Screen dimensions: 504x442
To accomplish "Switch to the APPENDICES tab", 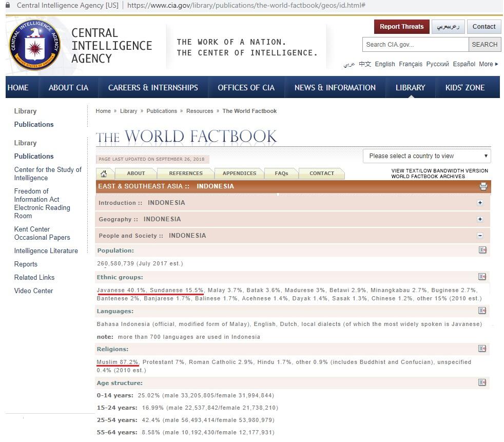I will (240, 174).
